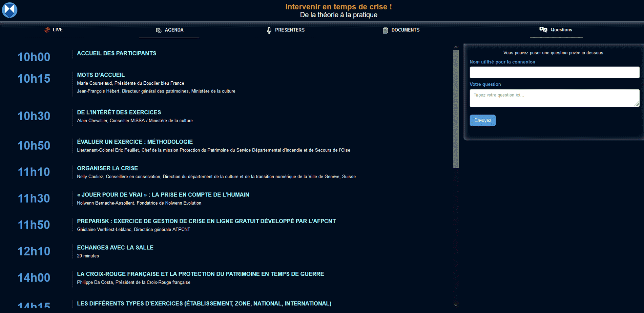Click into the 'Votre question' text area

click(x=552, y=98)
